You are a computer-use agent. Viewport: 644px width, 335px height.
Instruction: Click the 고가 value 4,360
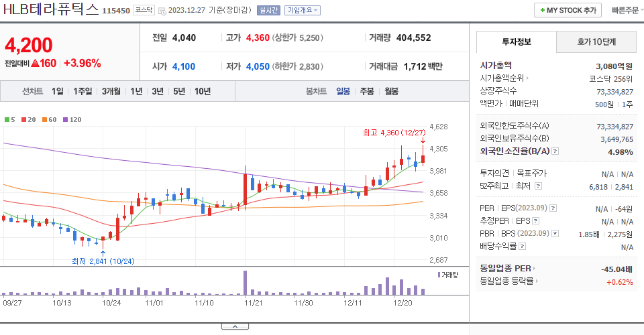pyautogui.click(x=258, y=38)
